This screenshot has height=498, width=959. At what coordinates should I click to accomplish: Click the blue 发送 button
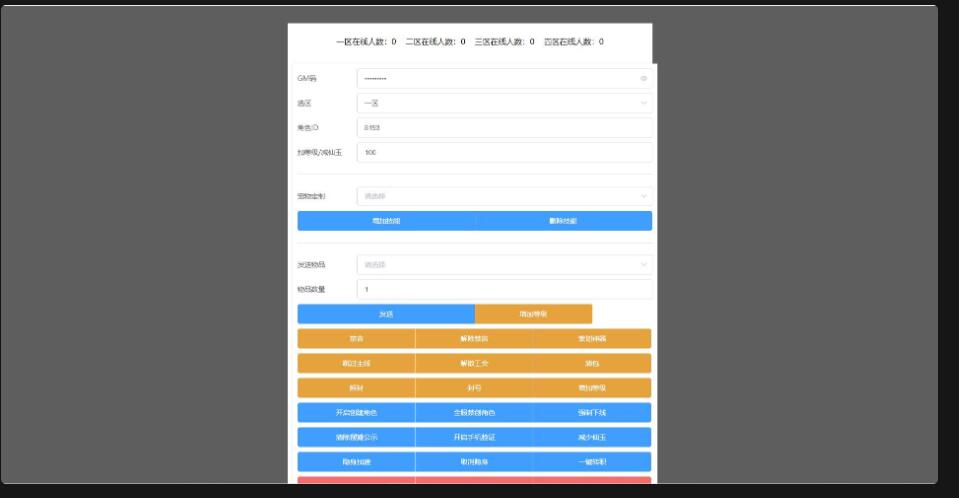pos(386,314)
